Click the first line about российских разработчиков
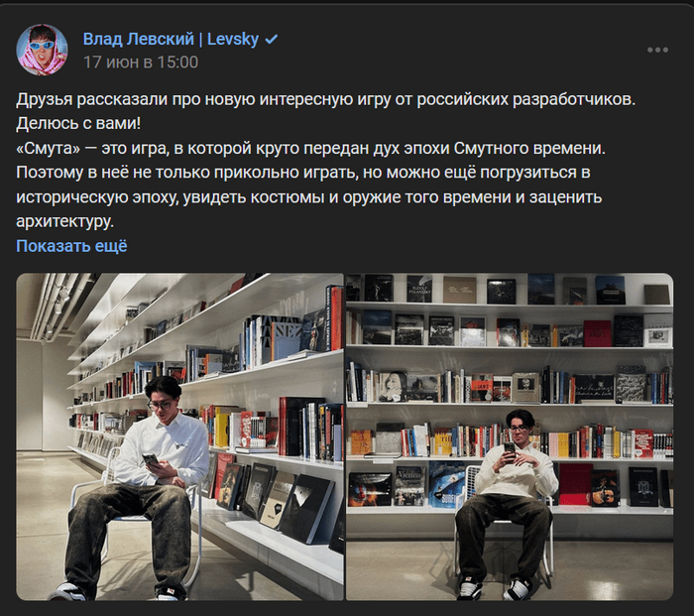 (326, 99)
